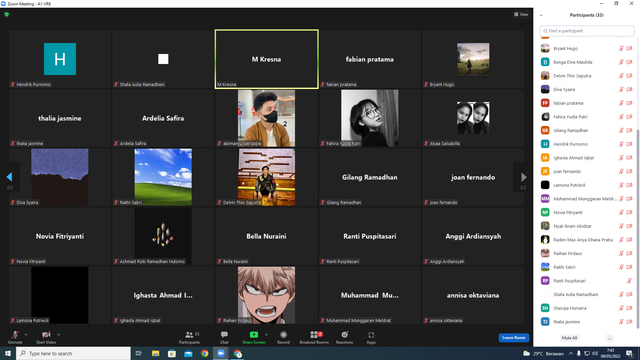Click the Type here to search taskbar box
This screenshot has width=640, height=360.
[73, 353]
